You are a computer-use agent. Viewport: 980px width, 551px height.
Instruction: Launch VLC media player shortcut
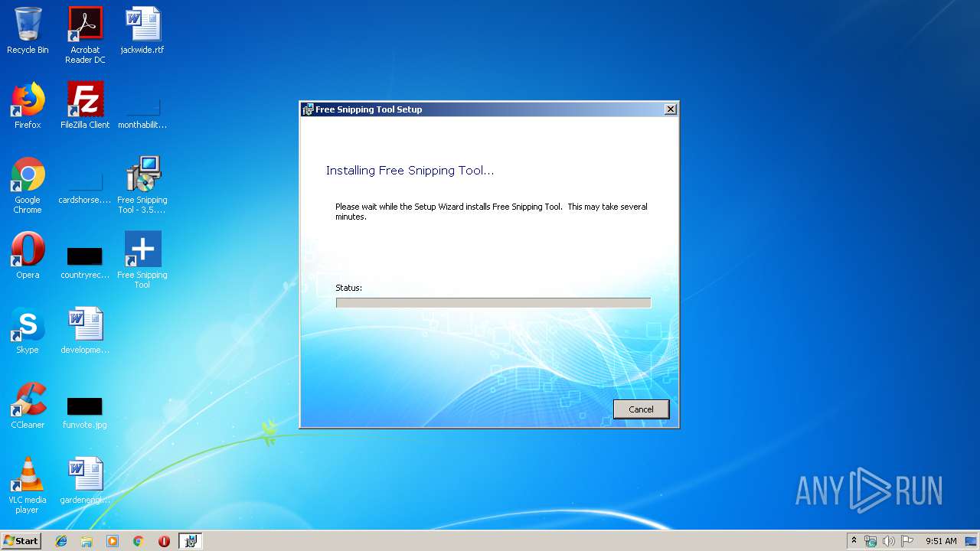click(x=28, y=485)
